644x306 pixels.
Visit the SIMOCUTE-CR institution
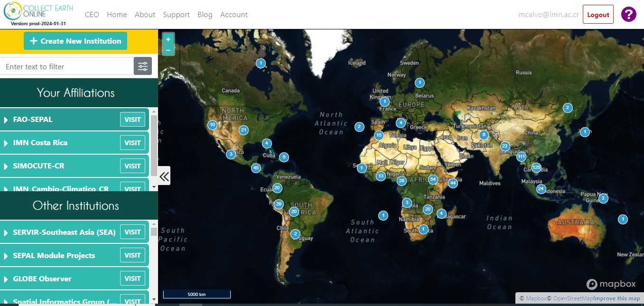point(132,166)
